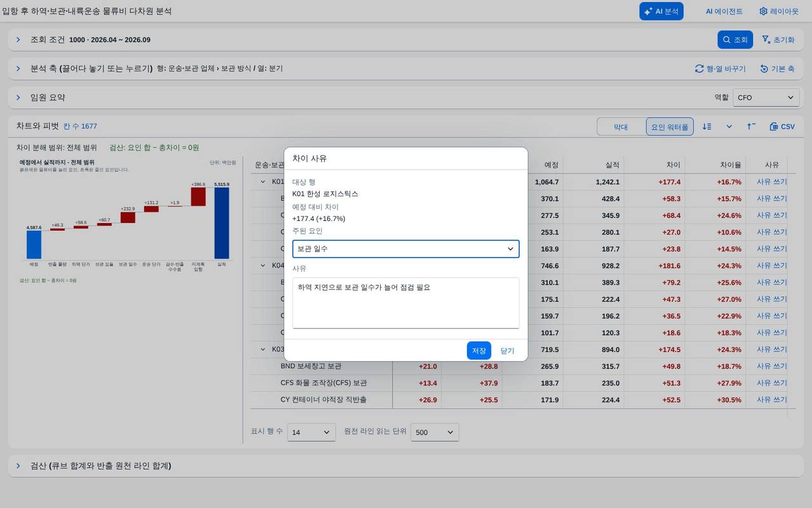
Task: Run the 조회 search button
Action: [x=735, y=39]
